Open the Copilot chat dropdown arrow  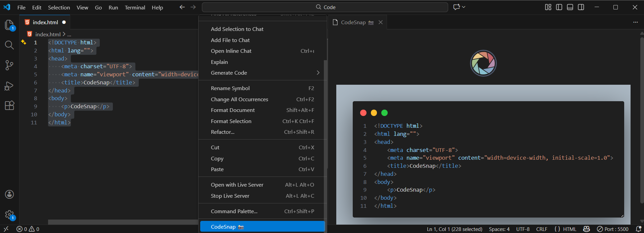point(464,7)
